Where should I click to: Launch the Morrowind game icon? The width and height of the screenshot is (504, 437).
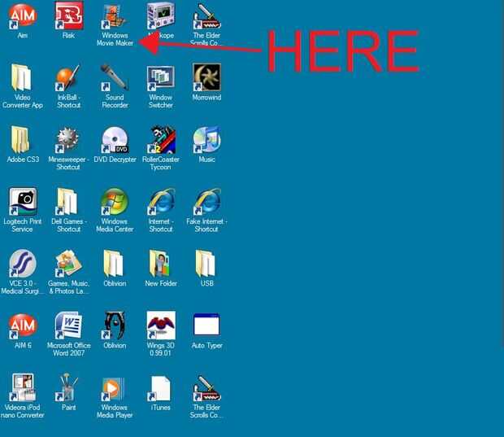coord(206,77)
